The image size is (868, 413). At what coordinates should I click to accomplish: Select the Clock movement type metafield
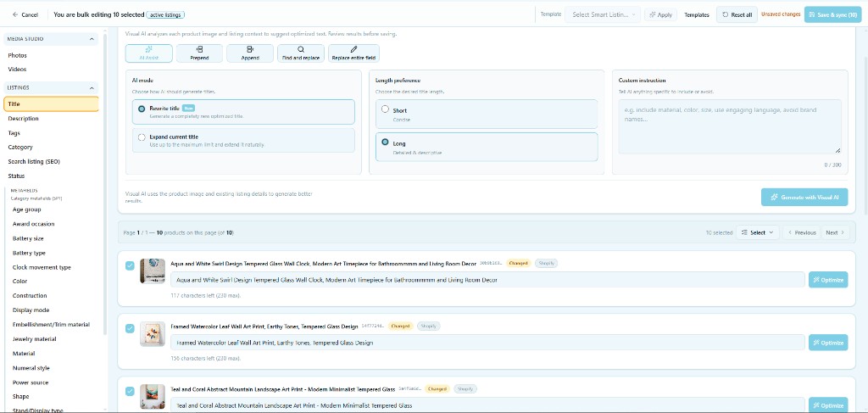(42, 267)
